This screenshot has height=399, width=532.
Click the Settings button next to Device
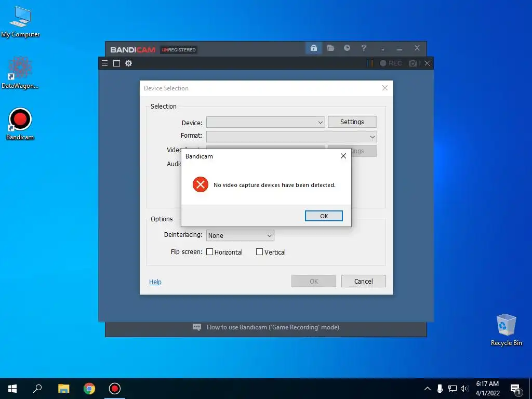tap(352, 122)
